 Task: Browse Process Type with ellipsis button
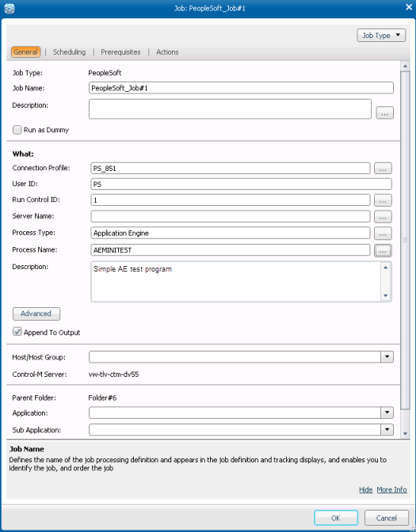click(x=383, y=234)
